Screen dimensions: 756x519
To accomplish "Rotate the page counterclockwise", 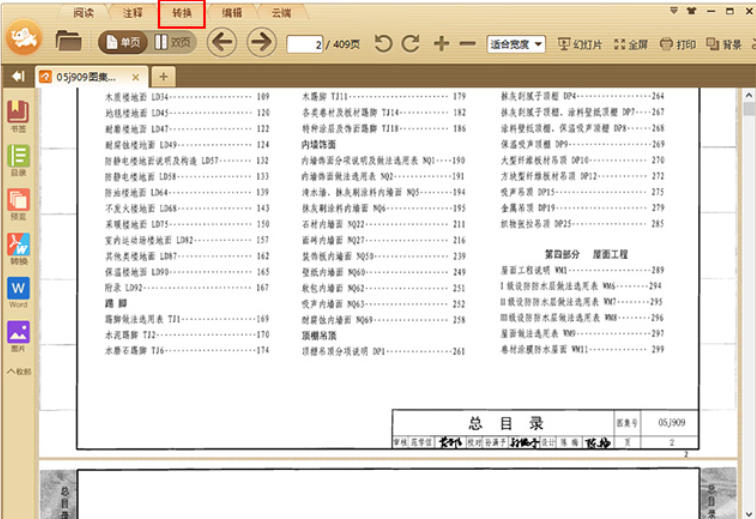I will [x=383, y=44].
